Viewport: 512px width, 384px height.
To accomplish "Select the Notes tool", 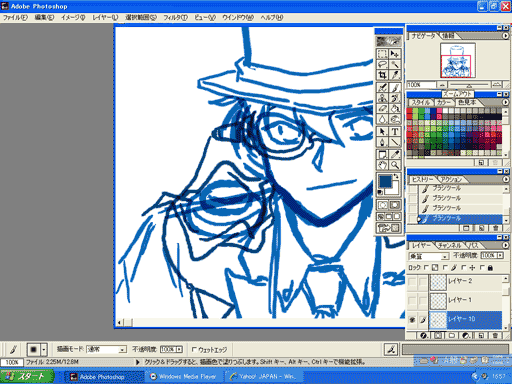I will pos(382,154).
